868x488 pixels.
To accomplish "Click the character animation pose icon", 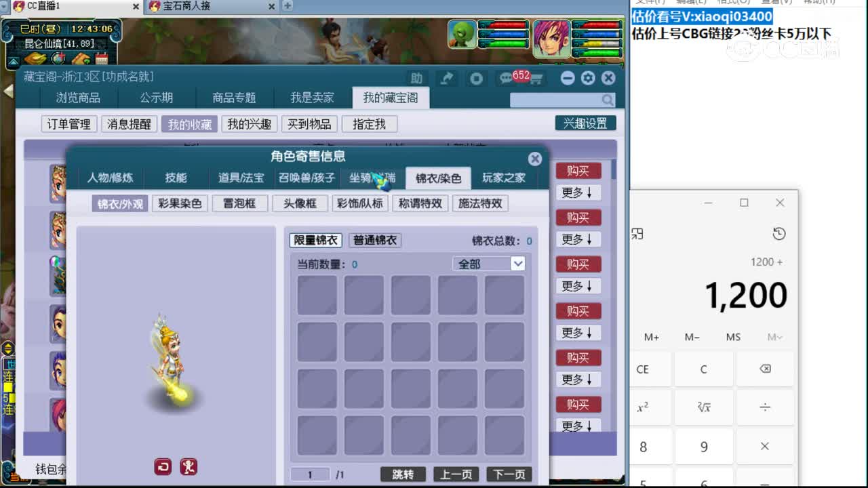I will point(189,467).
